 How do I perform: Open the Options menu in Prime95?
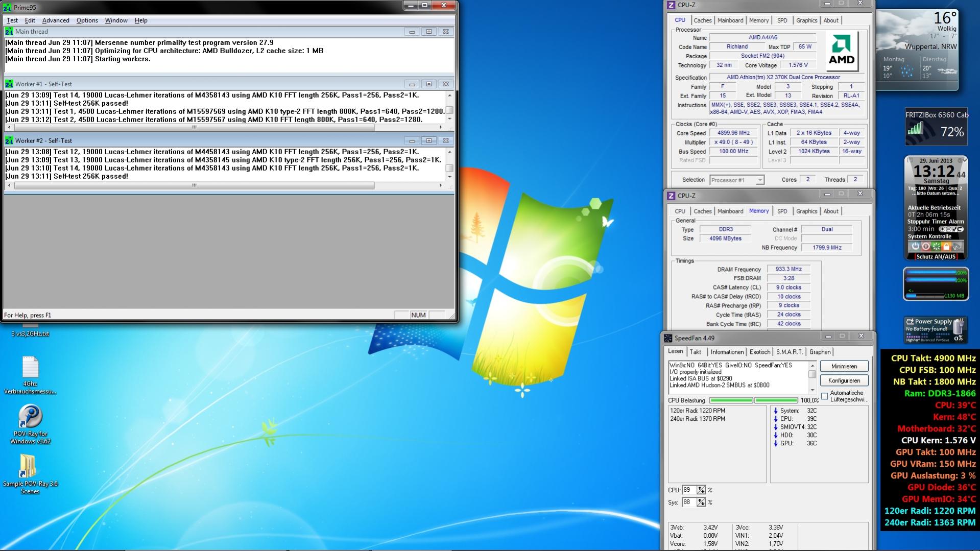[x=87, y=20]
